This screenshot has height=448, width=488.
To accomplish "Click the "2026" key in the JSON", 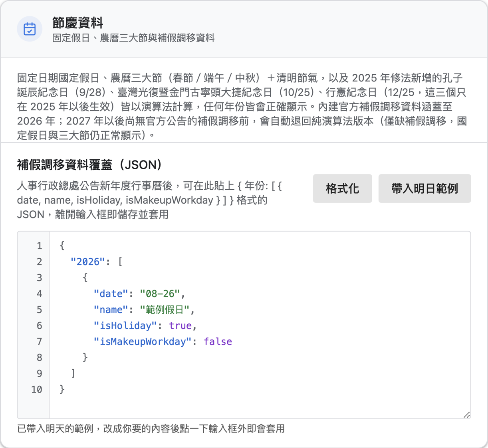I will tap(88, 262).
